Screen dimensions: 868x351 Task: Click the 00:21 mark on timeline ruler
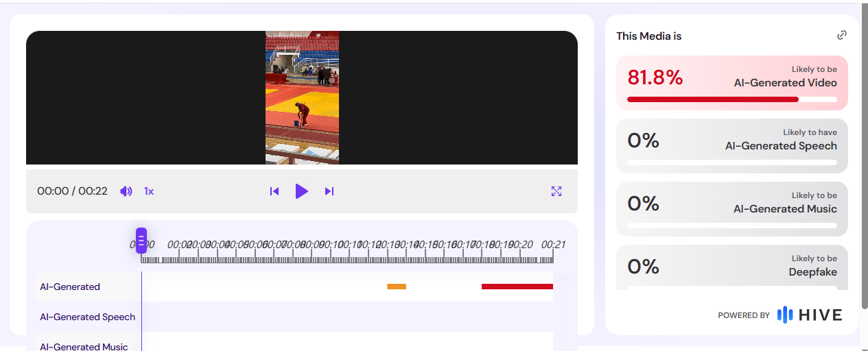(x=553, y=244)
